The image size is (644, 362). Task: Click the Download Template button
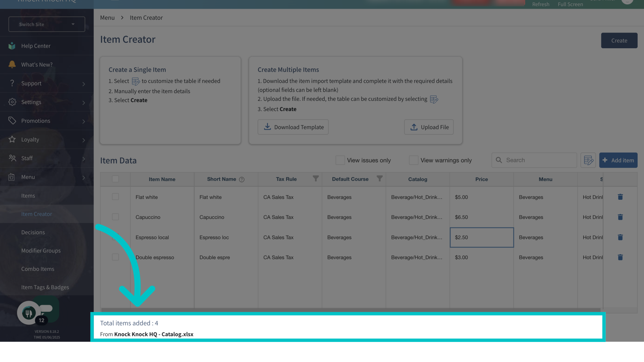(x=293, y=127)
